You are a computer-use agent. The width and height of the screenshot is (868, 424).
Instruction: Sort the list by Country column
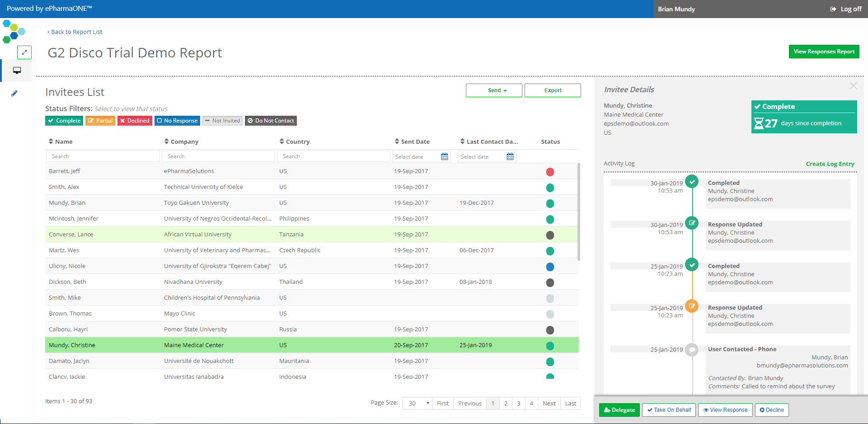[295, 141]
